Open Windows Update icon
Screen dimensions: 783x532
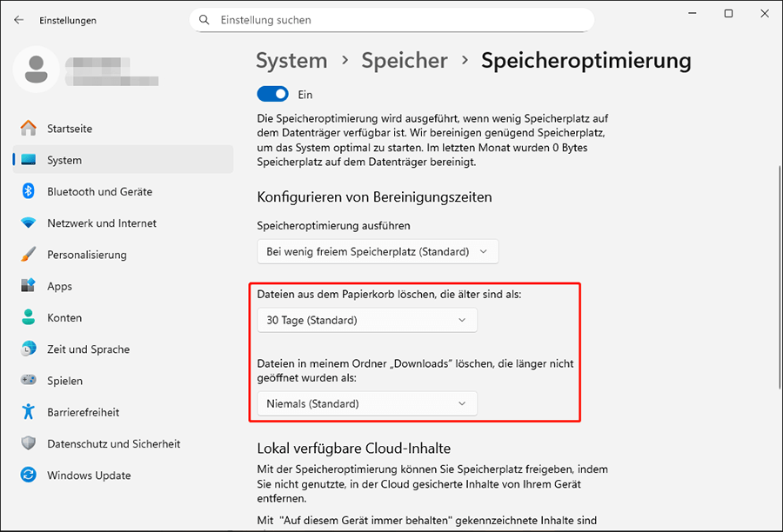(x=29, y=475)
